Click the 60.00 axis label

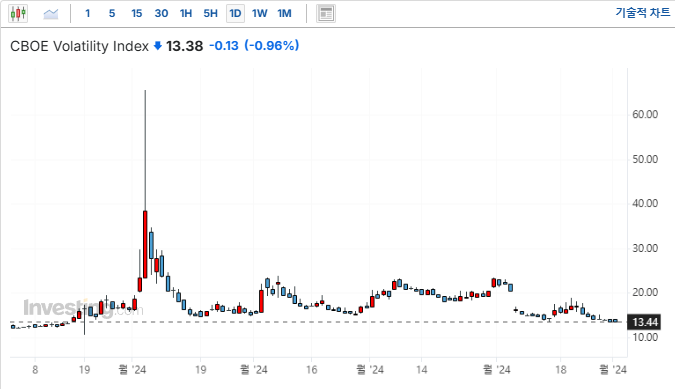pos(645,114)
